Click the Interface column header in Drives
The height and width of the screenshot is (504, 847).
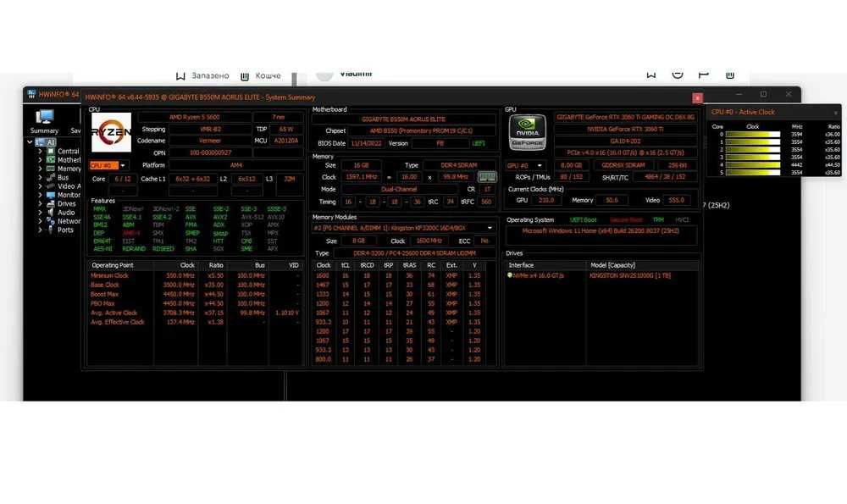click(545, 265)
